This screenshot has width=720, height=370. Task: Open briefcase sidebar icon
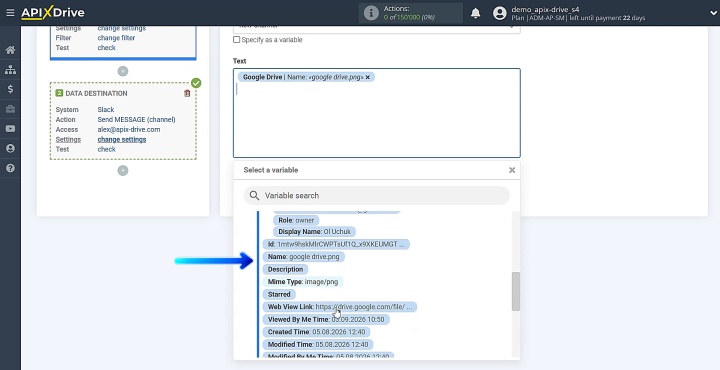[x=10, y=109]
